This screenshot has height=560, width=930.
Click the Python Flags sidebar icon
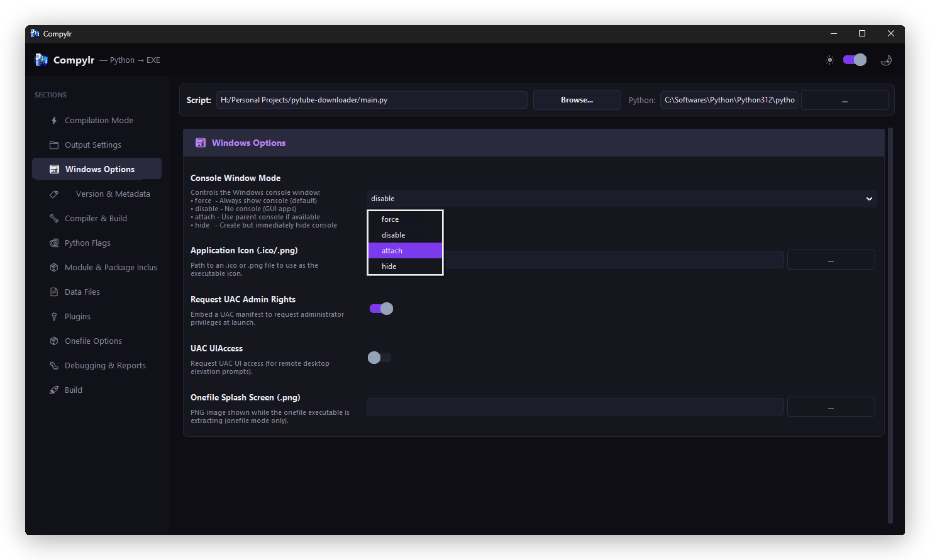[x=54, y=243]
